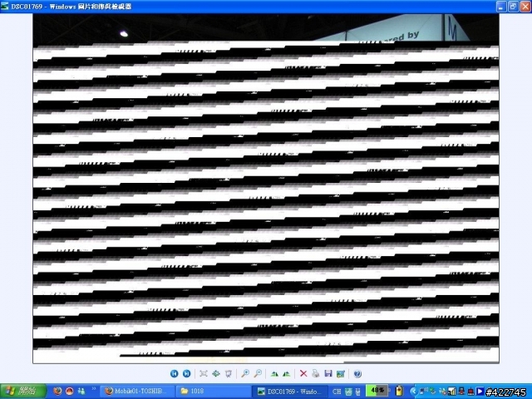Open the picture for editing

(340, 373)
